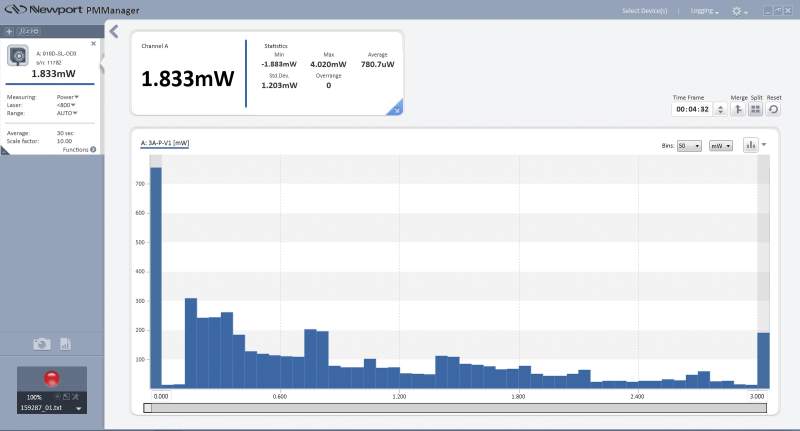Click the report file icon beside the camera
Viewport: 800px width, 431px height.
(65, 344)
